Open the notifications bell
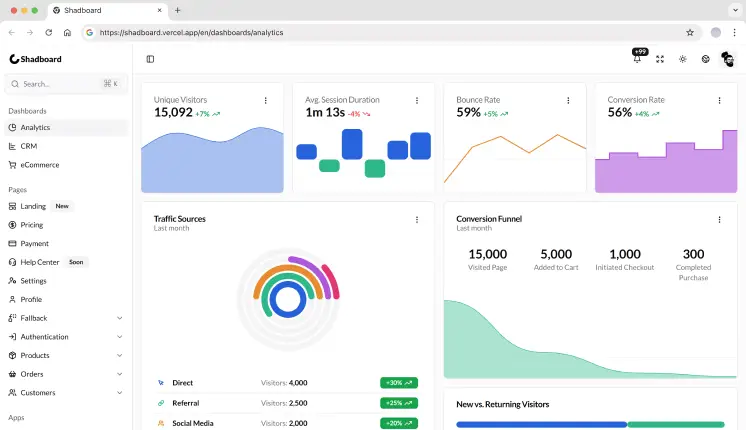746x430 pixels. pos(637,59)
